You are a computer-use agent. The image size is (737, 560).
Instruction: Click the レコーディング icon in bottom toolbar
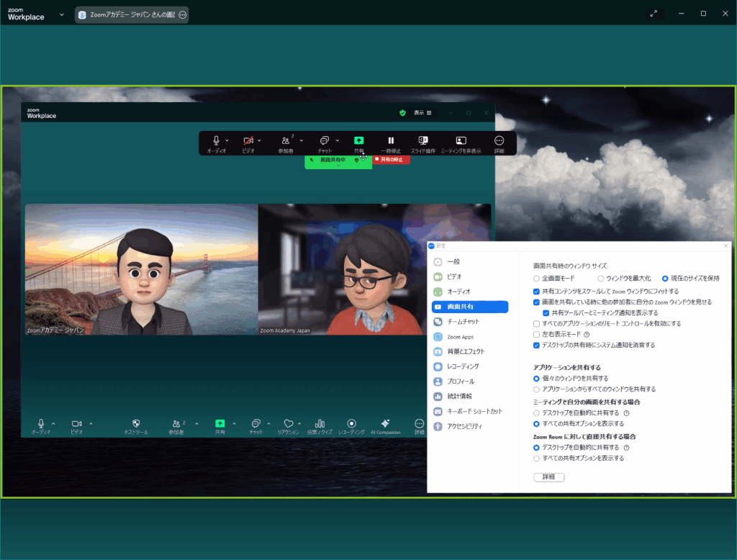351,424
